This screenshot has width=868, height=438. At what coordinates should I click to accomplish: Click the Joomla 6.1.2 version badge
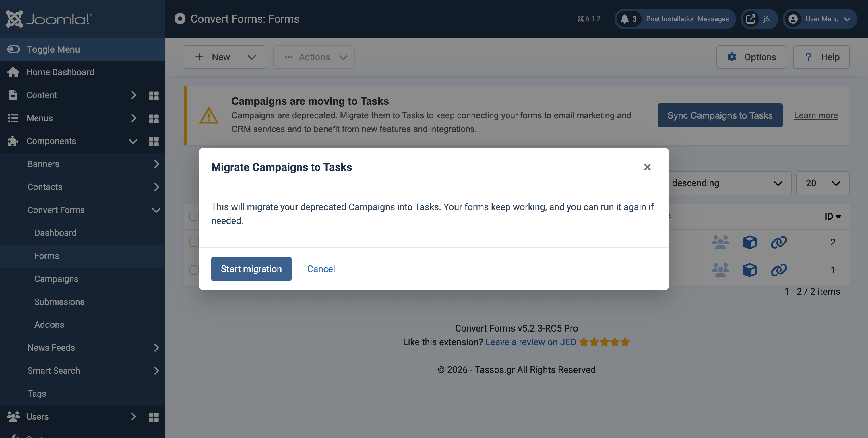pyautogui.click(x=589, y=19)
